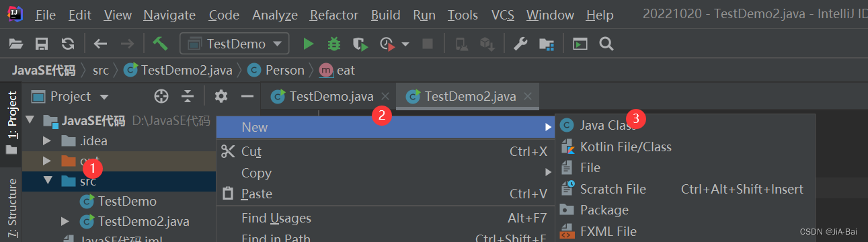Open the VCS menu
The image size is (868, 242).
point(502,15)
